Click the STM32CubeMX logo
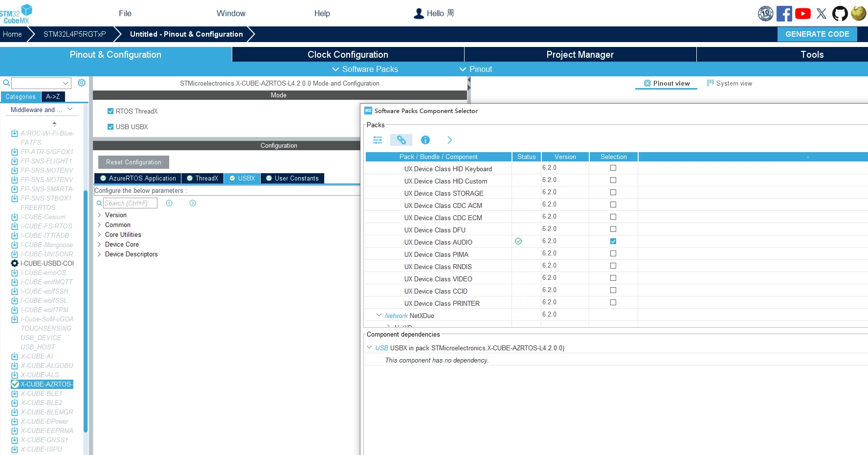Screen dimensions: 868x455 coord(16,14)
